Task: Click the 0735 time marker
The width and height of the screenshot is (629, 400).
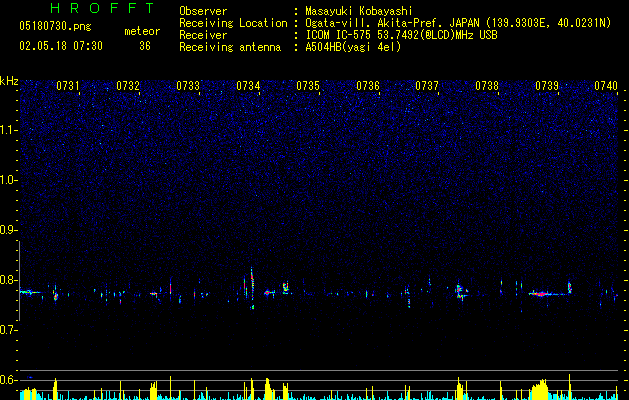Action: tap(308, 86)
